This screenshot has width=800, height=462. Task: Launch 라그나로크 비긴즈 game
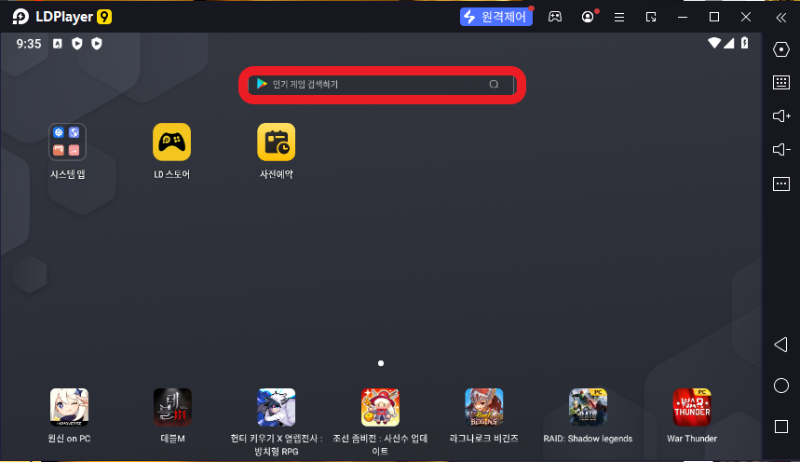tap(484, 407)
